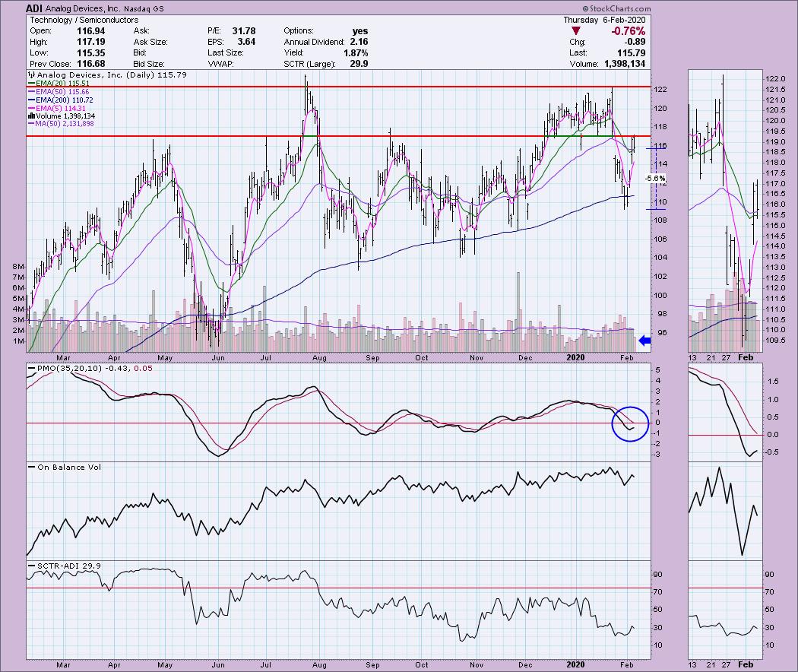
Task: Click the 'Ask Size:' label
Action: [150, 42]
